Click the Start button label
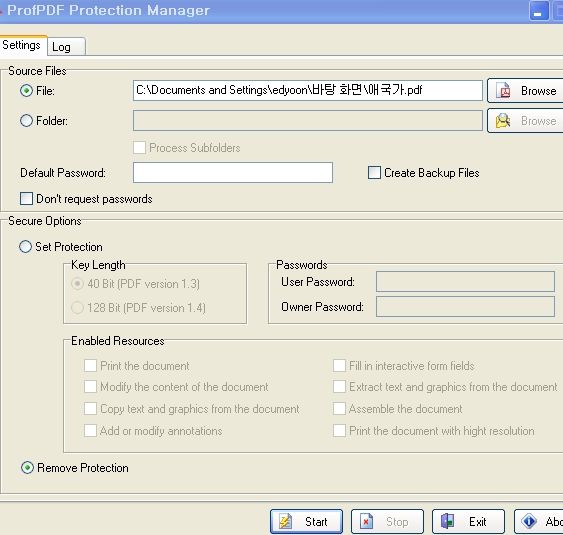Viewport: 563px width, 535px height. 316,522
